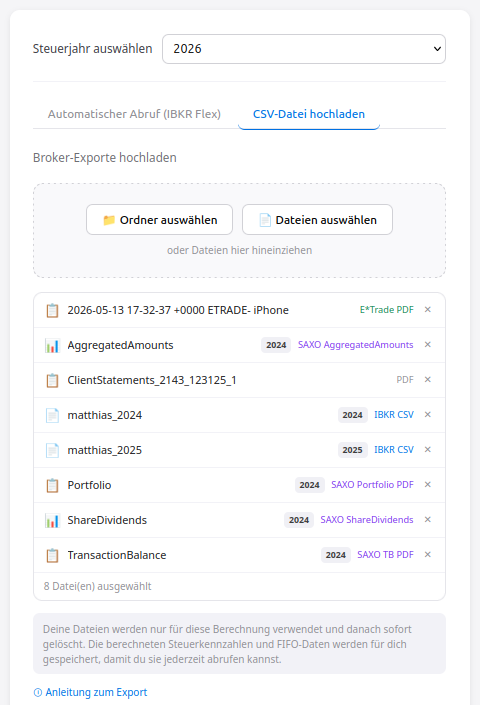Click 2024 badge on TransactionBalance row
The height and width of the screenshot is (705, 480).
(x=336, y=556)
